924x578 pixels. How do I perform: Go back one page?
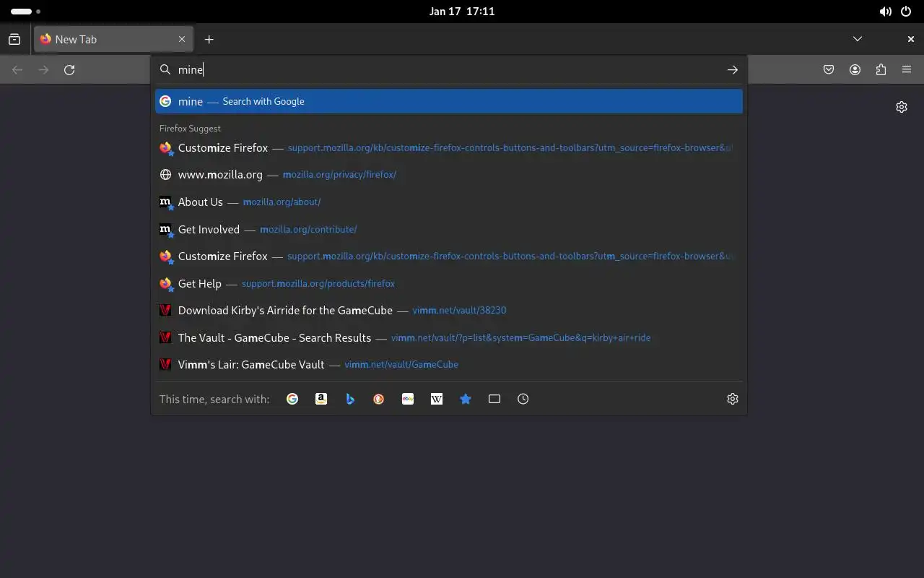click(x=17, y=70)
